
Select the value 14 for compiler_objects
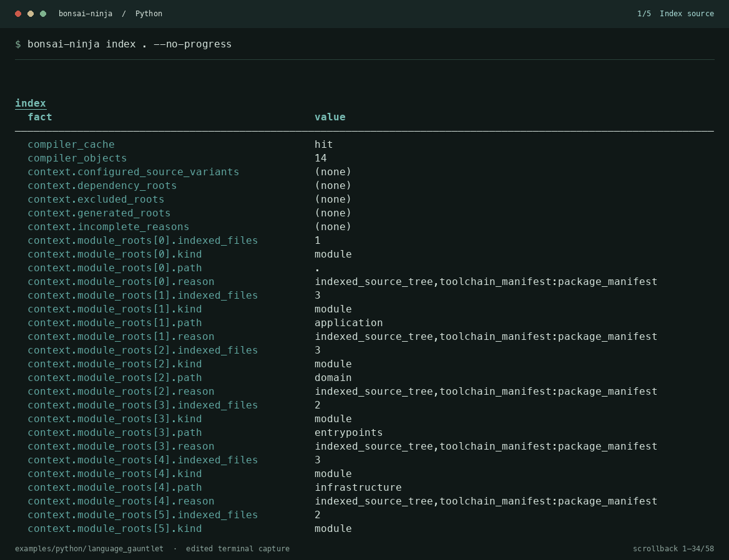(x=321, y=158)
